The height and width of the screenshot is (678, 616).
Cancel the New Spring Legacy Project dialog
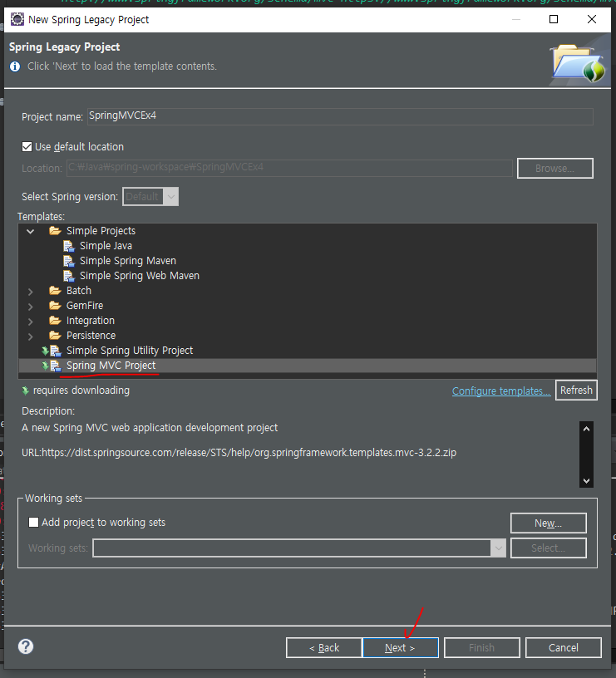tap(564, 647)
